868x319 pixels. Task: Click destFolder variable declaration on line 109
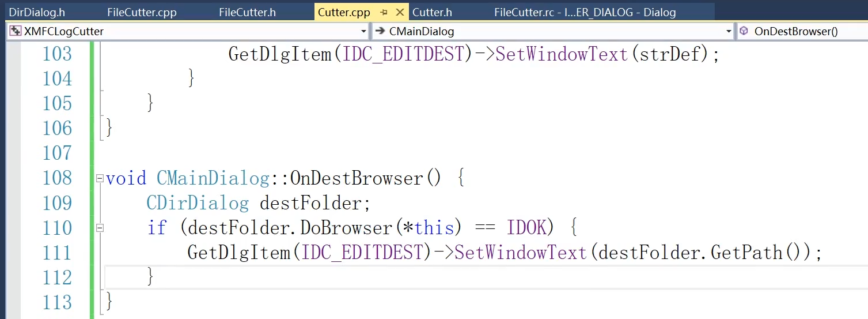[x=310, y=203]
